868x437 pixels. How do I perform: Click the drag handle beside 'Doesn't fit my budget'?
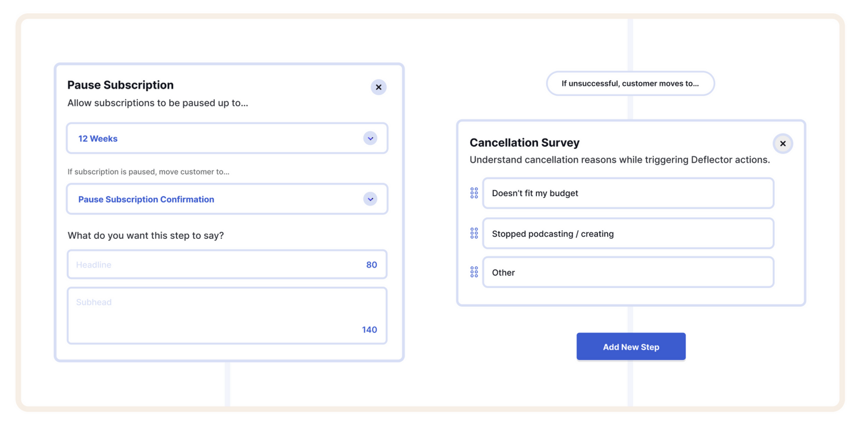point(473,193)
